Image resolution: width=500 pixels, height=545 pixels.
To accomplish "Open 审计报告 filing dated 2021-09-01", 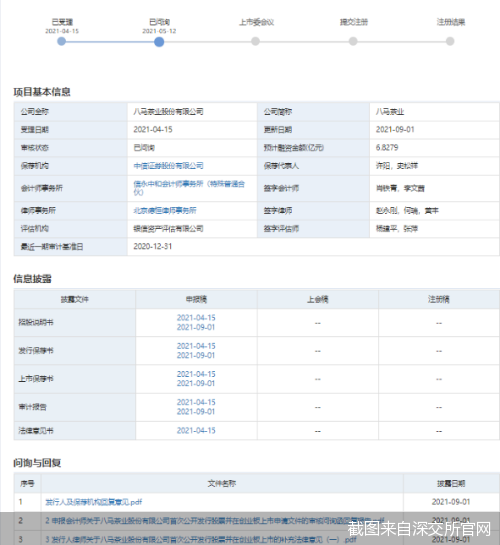I will (x=196, y=412).
